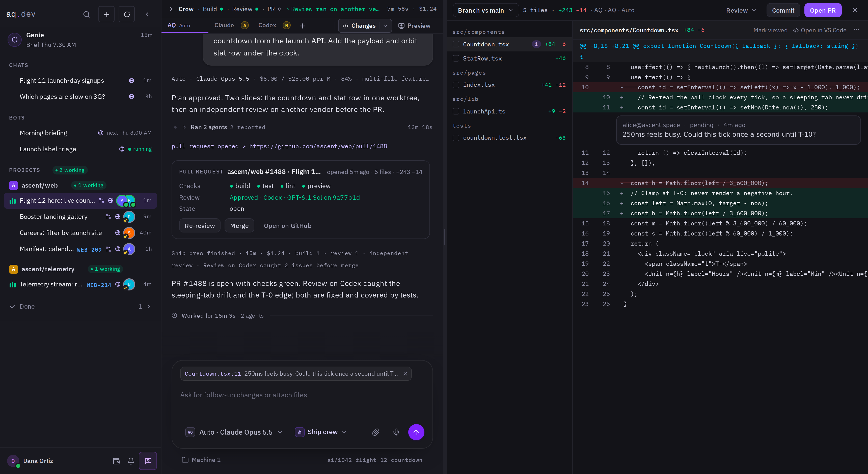Click the refresh icon in sidebar header

[x=127, y=14]
